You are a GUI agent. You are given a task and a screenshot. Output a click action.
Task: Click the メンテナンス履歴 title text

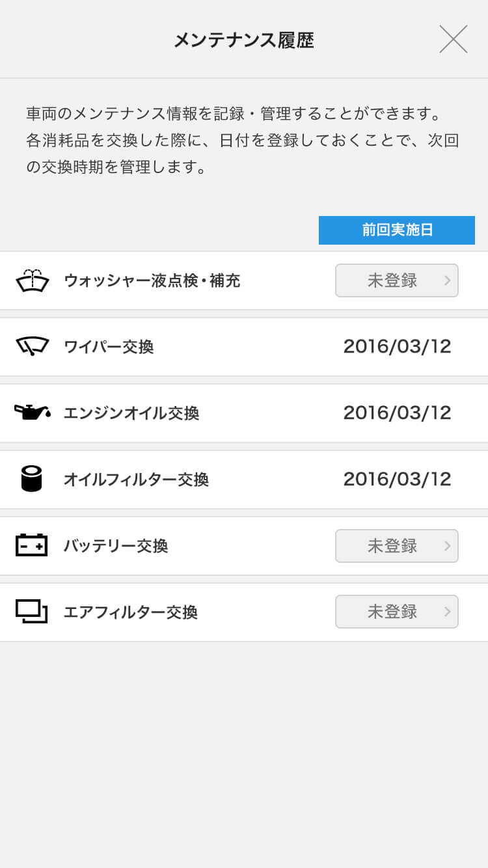[x=243, y=40]
